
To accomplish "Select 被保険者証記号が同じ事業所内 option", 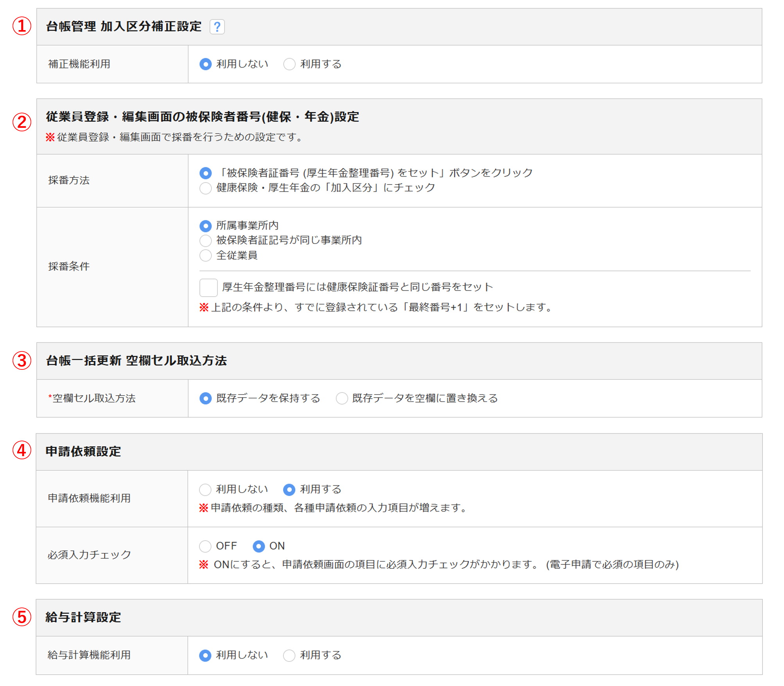I will 205,240.
